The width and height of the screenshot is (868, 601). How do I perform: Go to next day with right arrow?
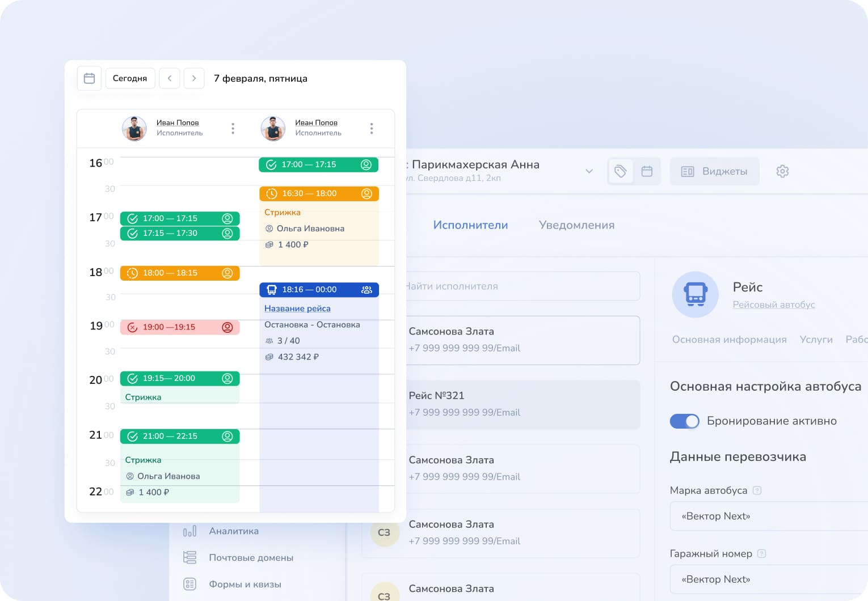(x=194, y=78)
